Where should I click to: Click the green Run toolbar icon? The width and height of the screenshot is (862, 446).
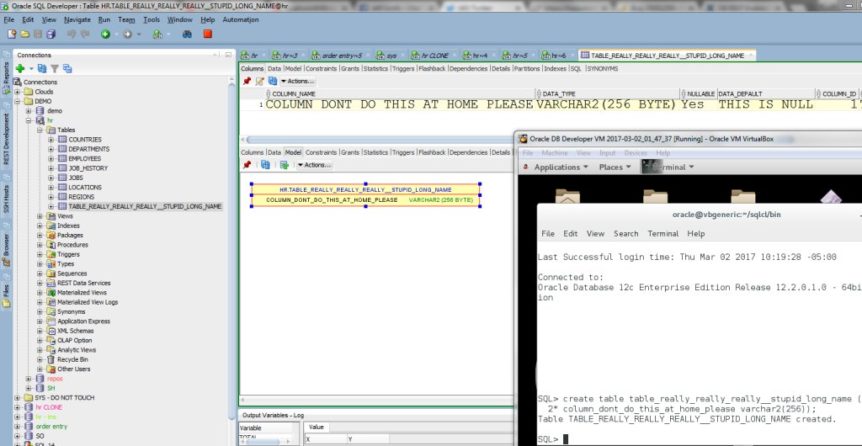(105, 34)
